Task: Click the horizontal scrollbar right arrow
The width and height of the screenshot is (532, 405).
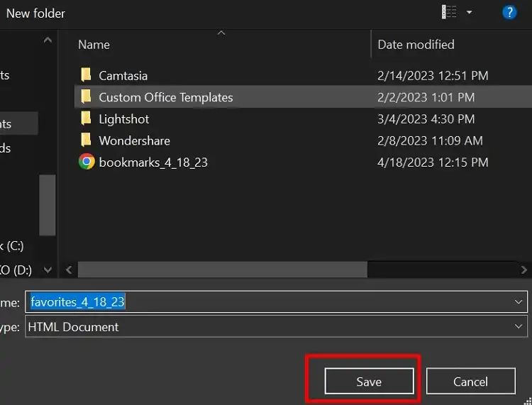Action: 524,270
